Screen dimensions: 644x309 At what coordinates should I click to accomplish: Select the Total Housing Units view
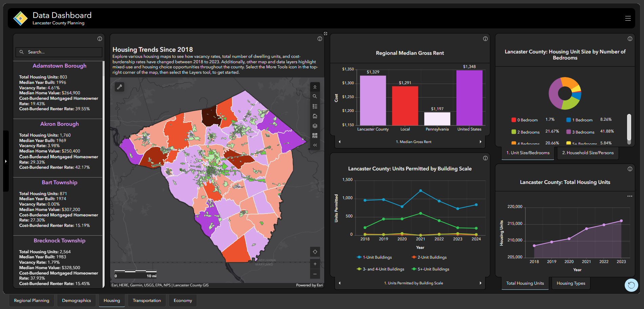[x=525, y=283]
